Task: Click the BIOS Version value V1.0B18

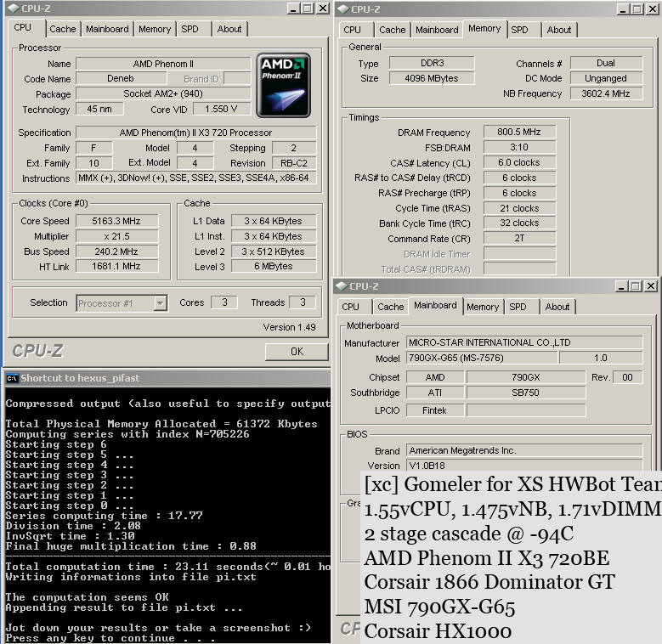Action: pyautogui.click(x=524, y=465)
